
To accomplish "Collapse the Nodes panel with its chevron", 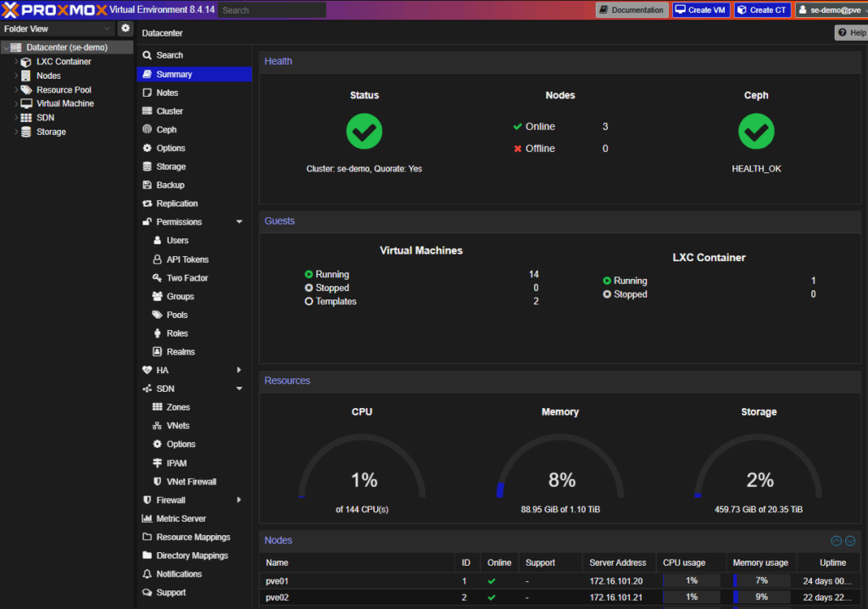I will tap(835, 540).
